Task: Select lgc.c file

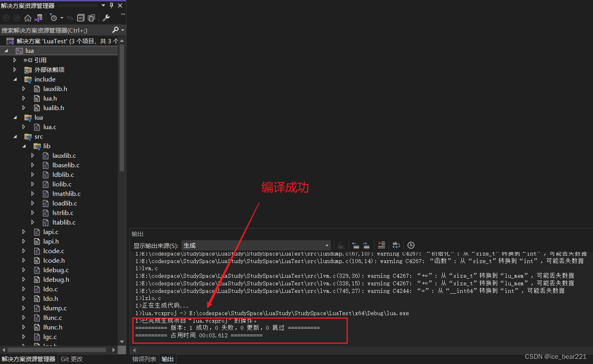Action: pyautogui.click(x=50, y=337)
